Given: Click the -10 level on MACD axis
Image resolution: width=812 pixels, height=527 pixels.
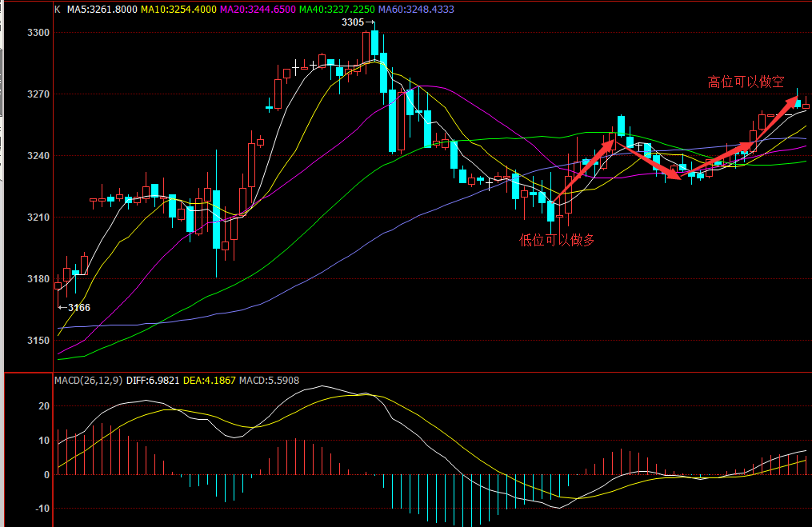Looking at the screenshot, I should [42, 509].
